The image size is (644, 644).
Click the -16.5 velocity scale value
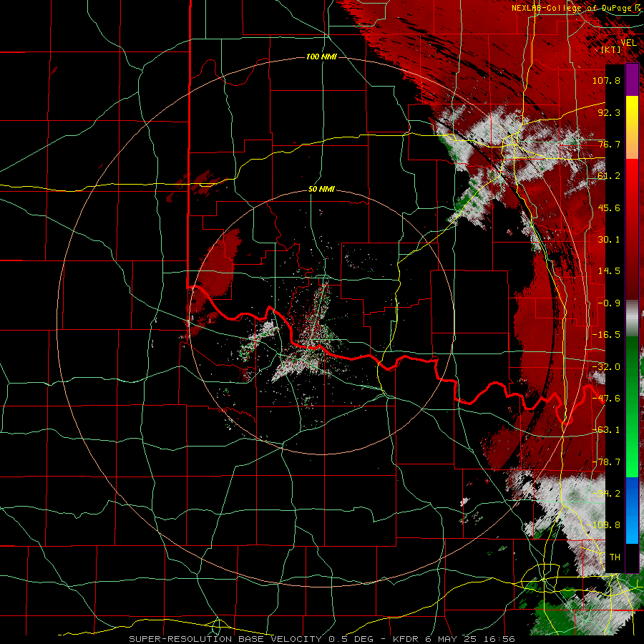[x=606, y=335]
